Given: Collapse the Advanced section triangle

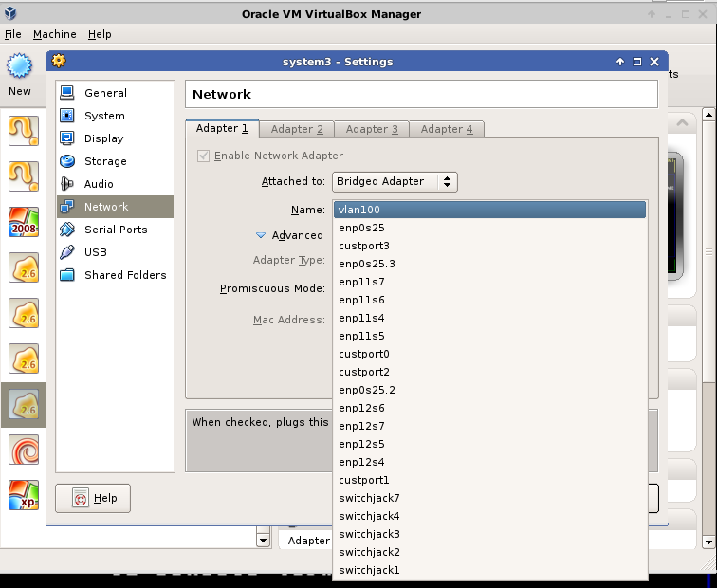Looking at the screenshot, I should tap(261, 235).
